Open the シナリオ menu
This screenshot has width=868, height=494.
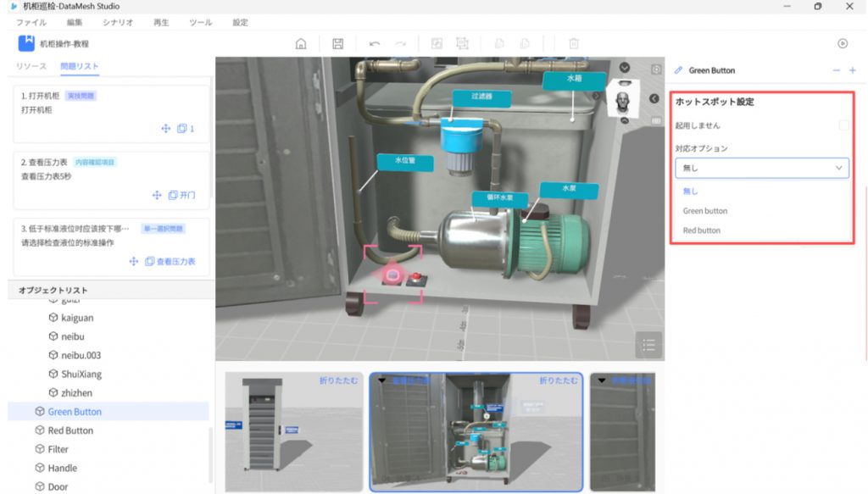coord(118,22)
